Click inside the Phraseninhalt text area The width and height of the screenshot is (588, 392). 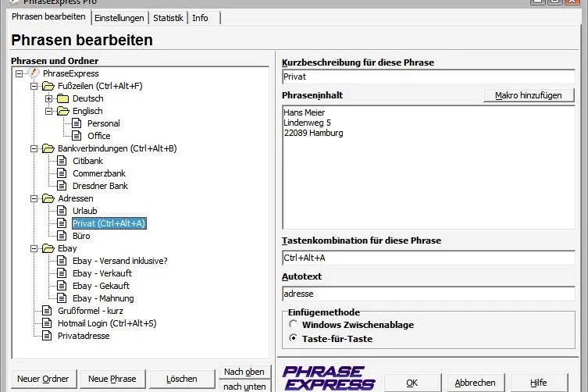[428, 167]
